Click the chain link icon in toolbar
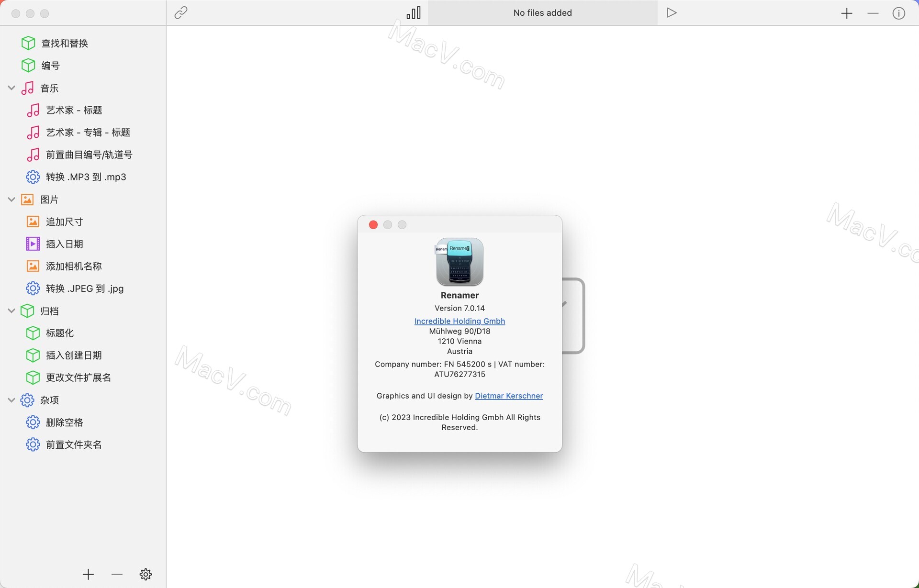 [181, 13]
